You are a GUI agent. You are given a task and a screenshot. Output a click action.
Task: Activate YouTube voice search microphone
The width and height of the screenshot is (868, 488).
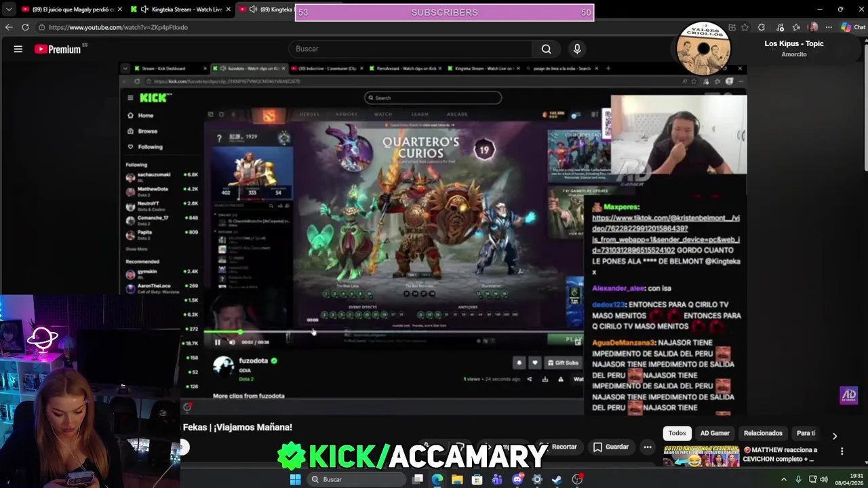click(x=577, y=49)
